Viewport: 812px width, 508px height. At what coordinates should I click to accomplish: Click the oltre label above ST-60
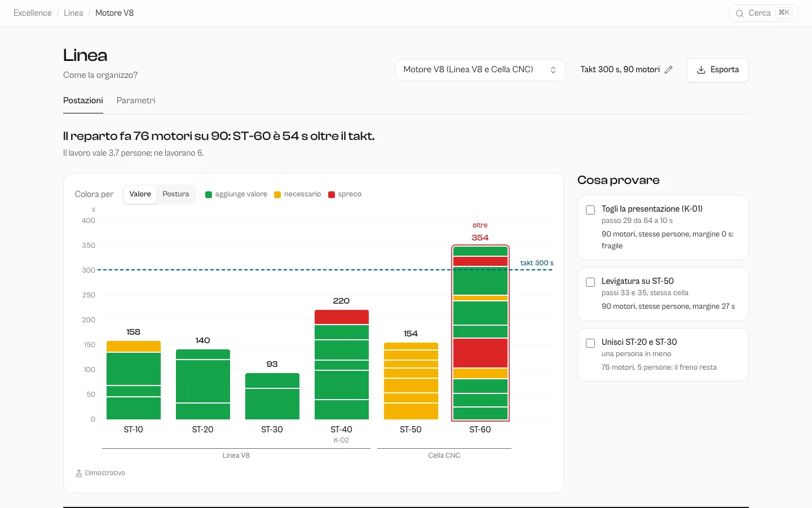coord(480,225)
